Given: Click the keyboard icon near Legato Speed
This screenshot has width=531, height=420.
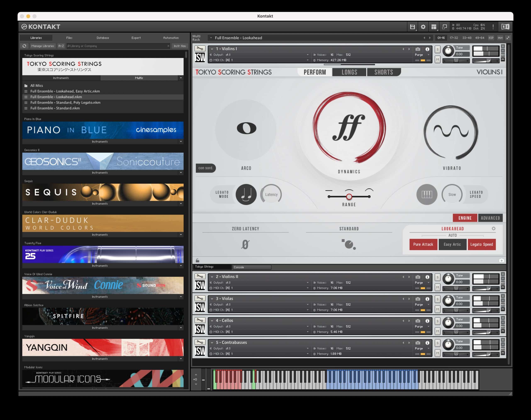Looking at the screenshot, I should (x=427, y=195).
